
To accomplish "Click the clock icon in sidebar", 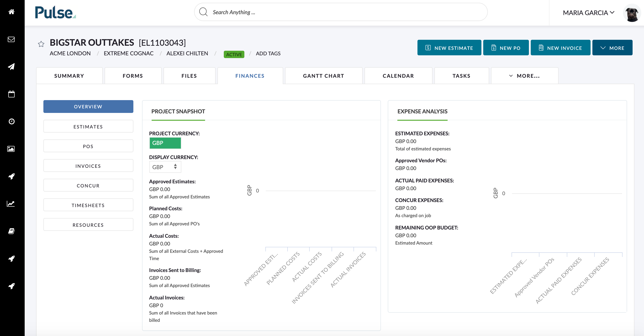I will click(x=11, y=121).
